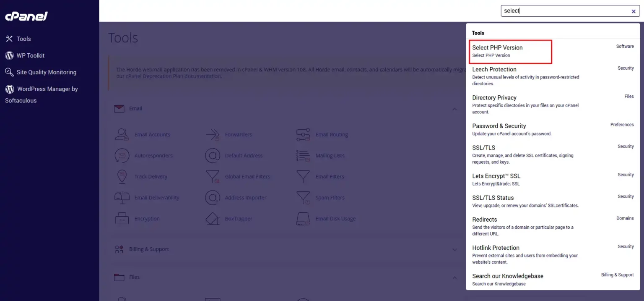Image resolution: width=644 pixels, height=301 pixels.
Task: Click the Mailing Lists icon
Action: pos(329,155)
